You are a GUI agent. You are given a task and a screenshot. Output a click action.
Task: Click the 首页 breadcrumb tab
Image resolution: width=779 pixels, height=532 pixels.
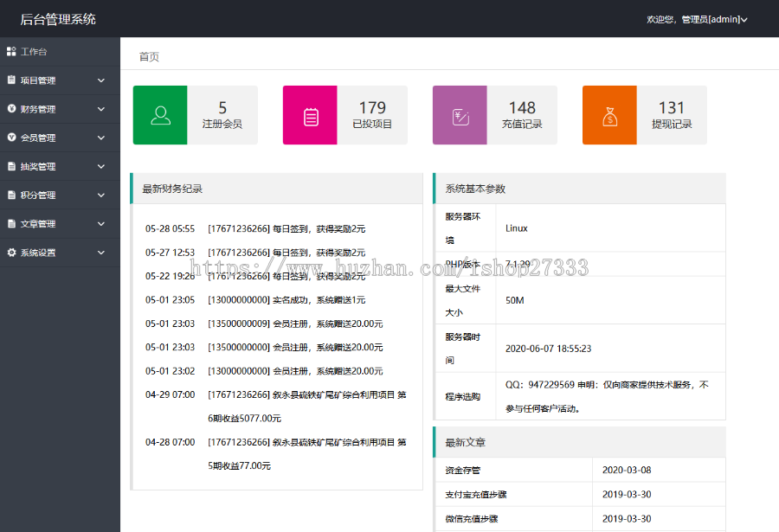(149, 56)
